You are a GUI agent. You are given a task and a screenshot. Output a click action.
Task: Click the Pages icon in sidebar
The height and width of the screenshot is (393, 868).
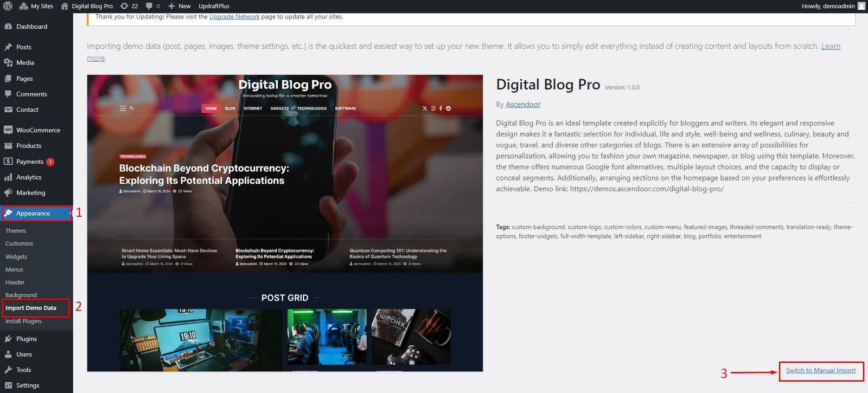pyautogui.click(x=8, y=79)
